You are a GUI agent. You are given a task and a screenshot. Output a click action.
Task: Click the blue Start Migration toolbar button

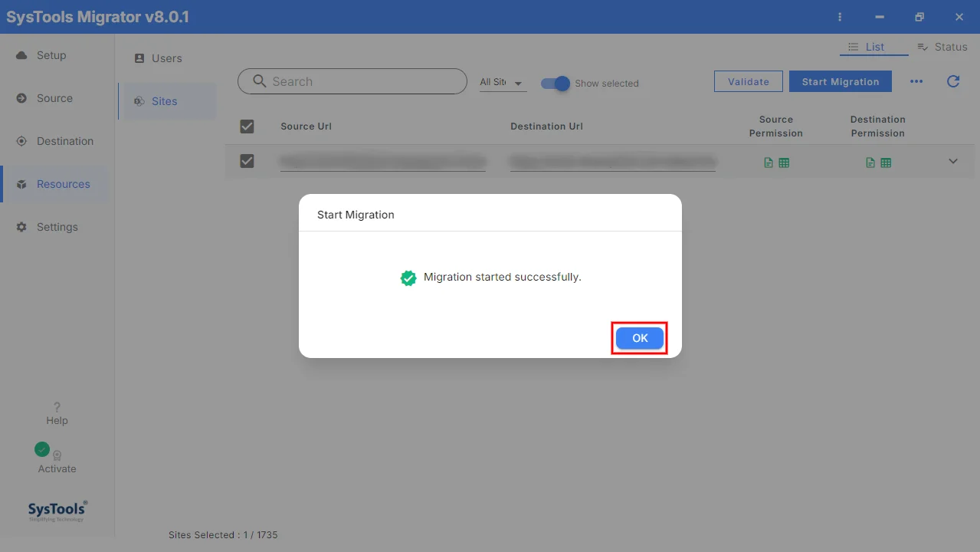[841, 81]
